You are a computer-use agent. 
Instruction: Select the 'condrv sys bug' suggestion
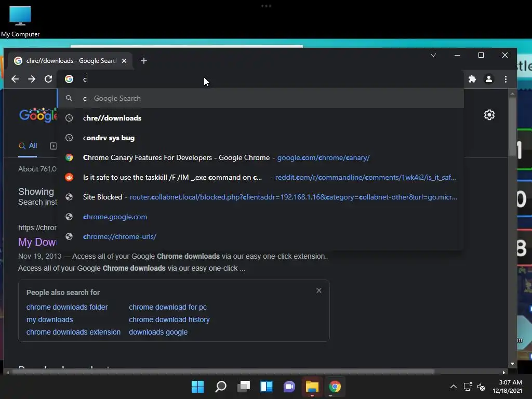[x=261, y=138]
